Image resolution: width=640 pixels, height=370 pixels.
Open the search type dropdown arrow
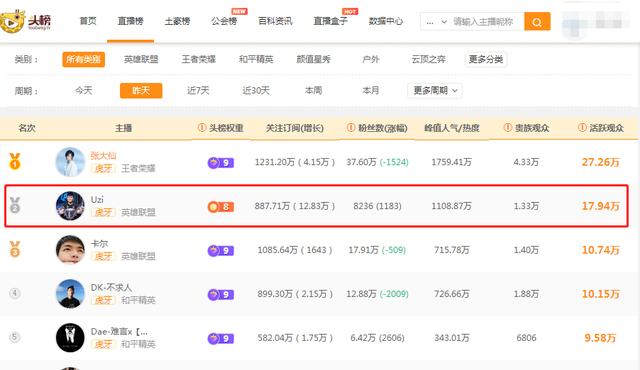click(444, 22)
